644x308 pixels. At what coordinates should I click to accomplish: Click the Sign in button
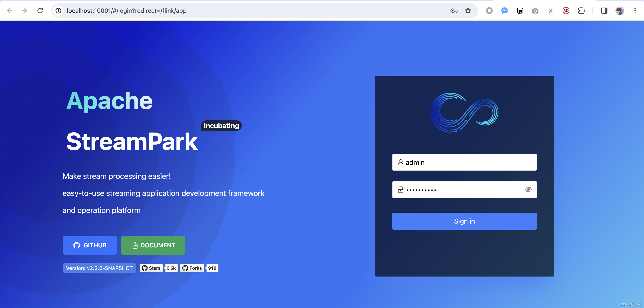click(464, 221)
